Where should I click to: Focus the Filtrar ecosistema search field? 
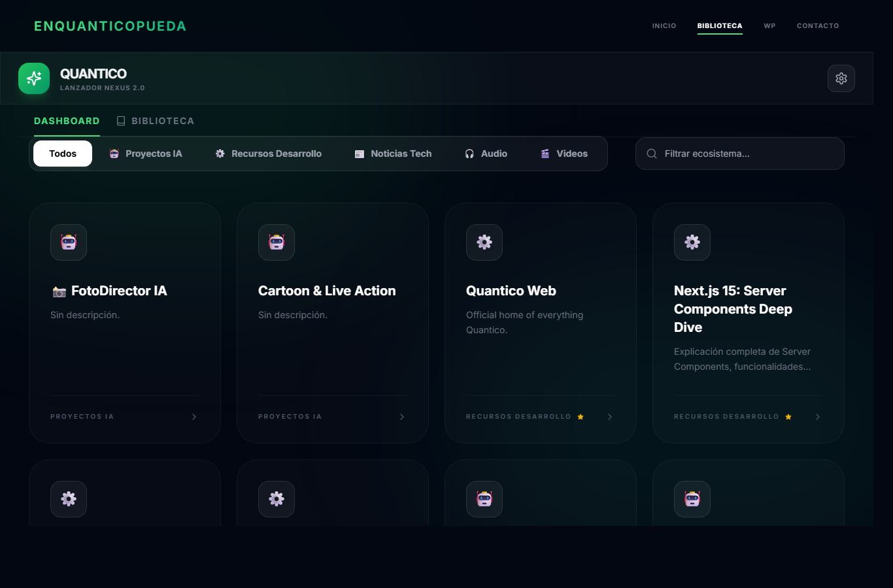(x=740, y=154)
